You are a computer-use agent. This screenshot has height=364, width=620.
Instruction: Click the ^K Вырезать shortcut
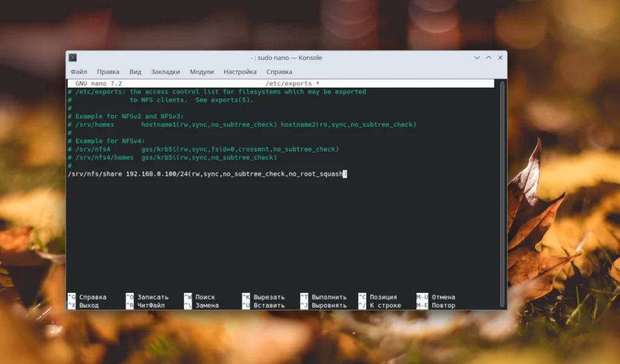[x=263, y=297]
